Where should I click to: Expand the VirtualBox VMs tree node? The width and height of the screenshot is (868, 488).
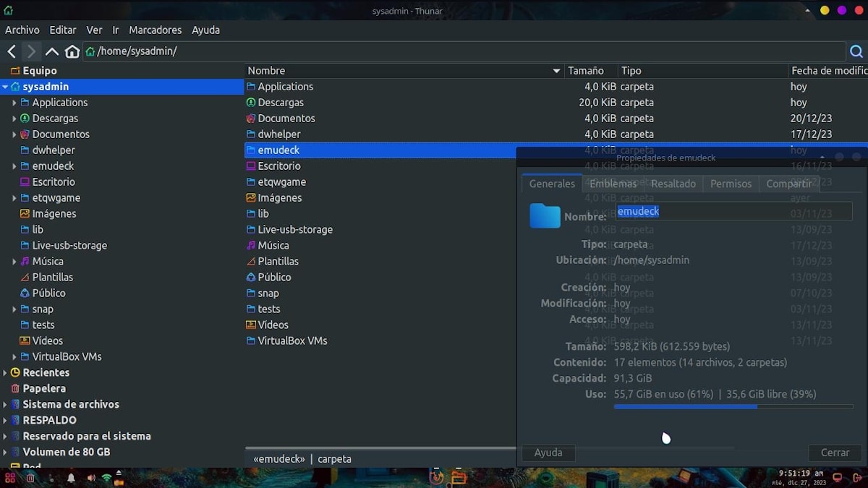pos(14,357)
